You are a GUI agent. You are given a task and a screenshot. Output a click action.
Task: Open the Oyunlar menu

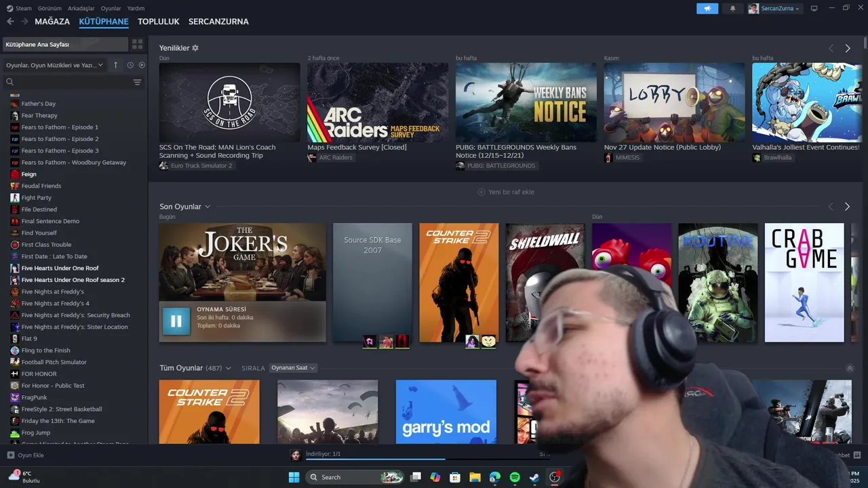(111, 8)
